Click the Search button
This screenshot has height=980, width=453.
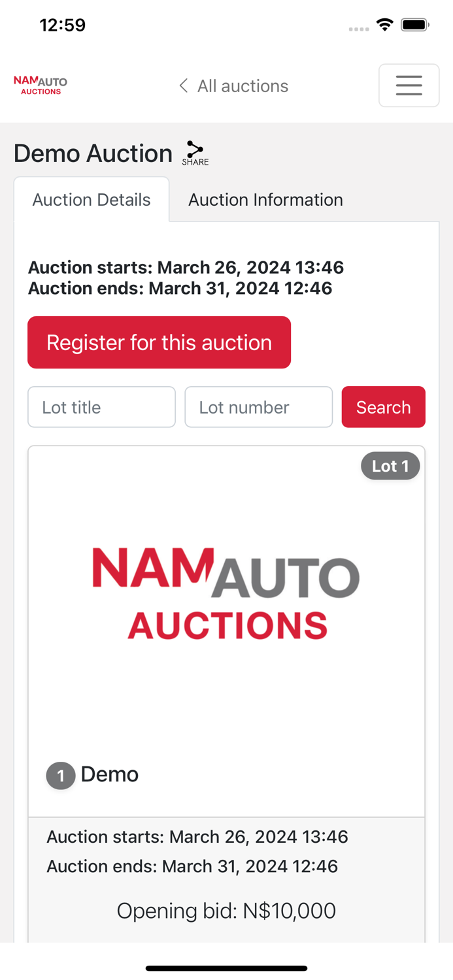point(384,407)
